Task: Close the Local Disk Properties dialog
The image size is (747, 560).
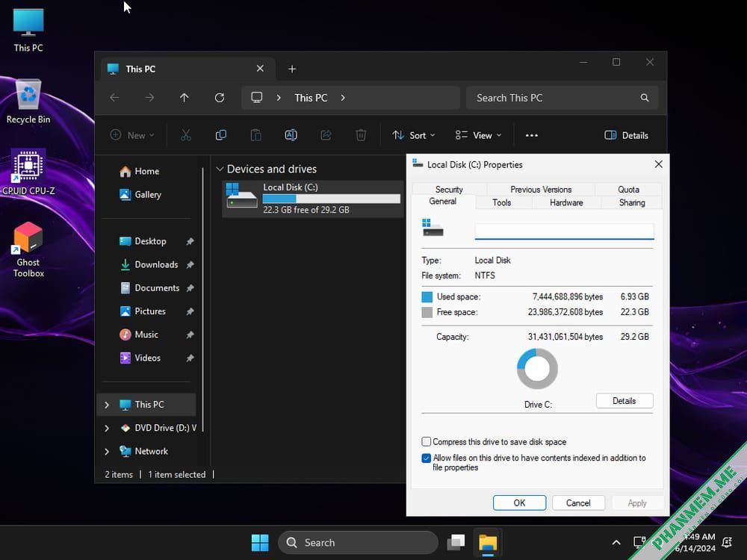Action: (x=658, y=164)
